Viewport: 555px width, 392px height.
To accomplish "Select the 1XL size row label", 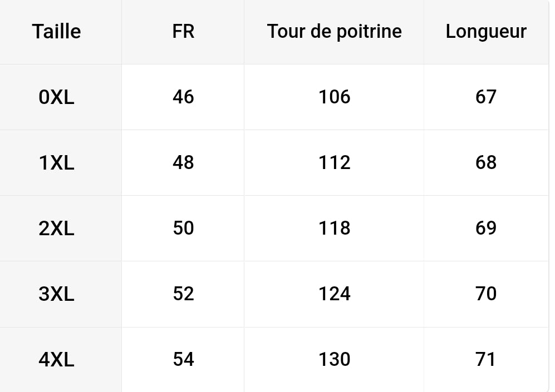I will point(57,163).
